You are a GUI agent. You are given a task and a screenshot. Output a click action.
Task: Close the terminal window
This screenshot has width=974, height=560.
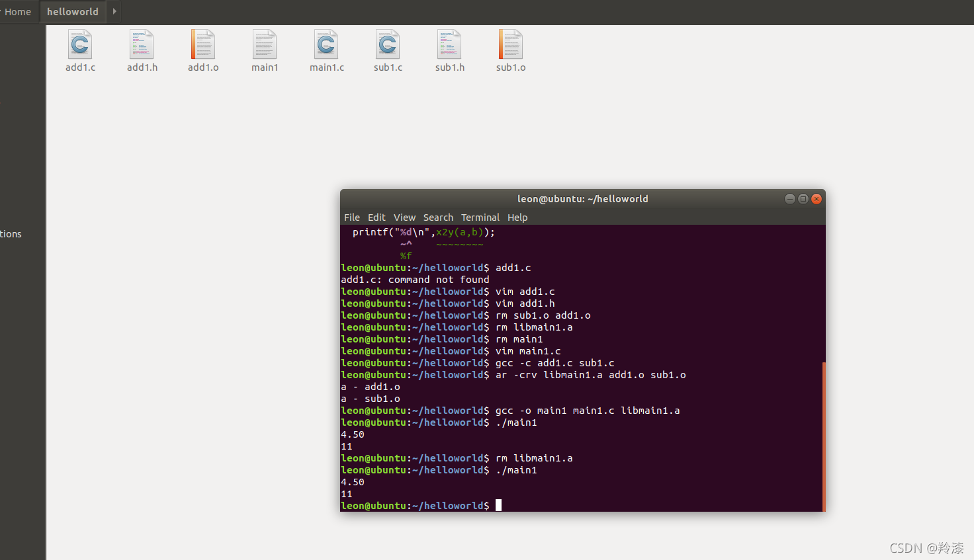click(x=817, y=199)
